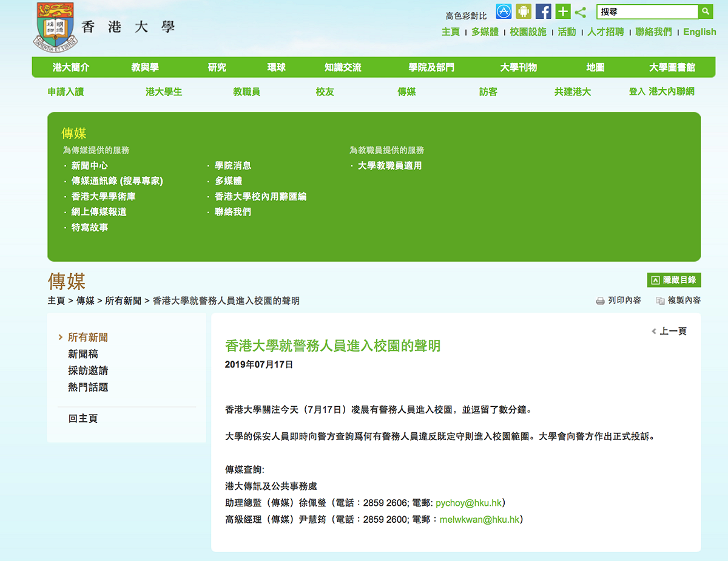Open the Facebook icon link

(x=544, y=12)
